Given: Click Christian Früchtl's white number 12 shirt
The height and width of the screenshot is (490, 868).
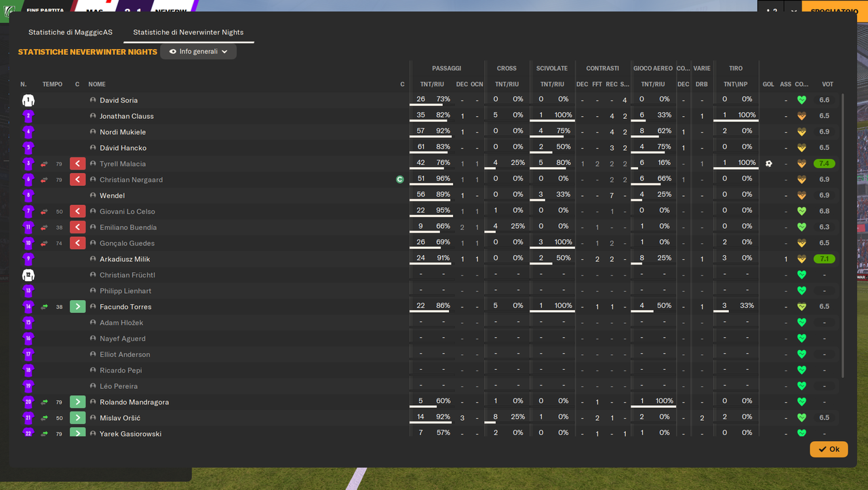Looking at the screenshot, I should tap(28, 275).
